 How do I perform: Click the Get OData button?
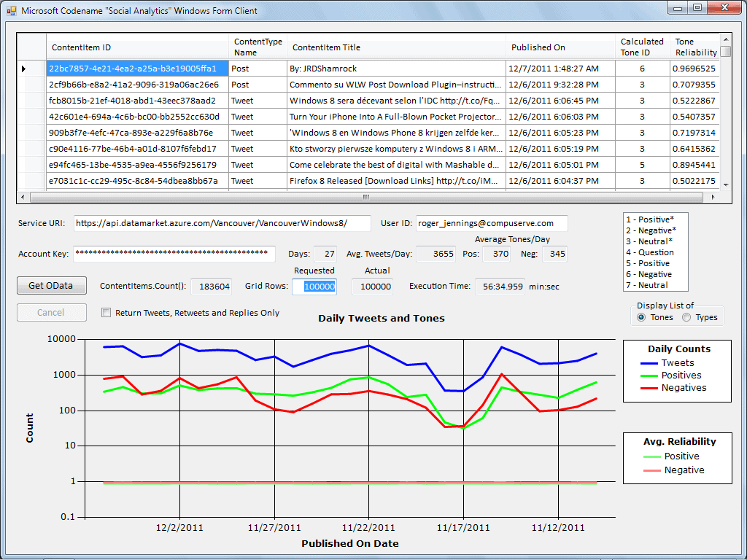(52, 286)
